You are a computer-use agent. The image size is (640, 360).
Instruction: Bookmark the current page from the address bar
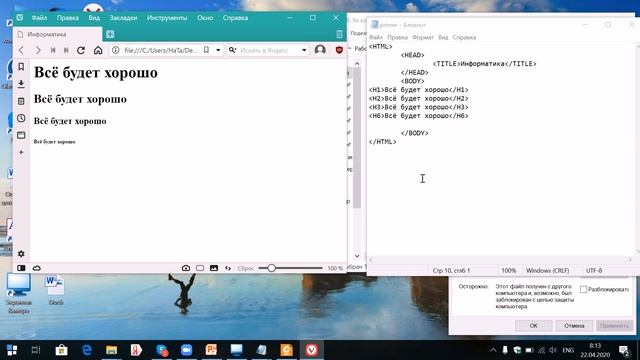(x=207, y=50)
